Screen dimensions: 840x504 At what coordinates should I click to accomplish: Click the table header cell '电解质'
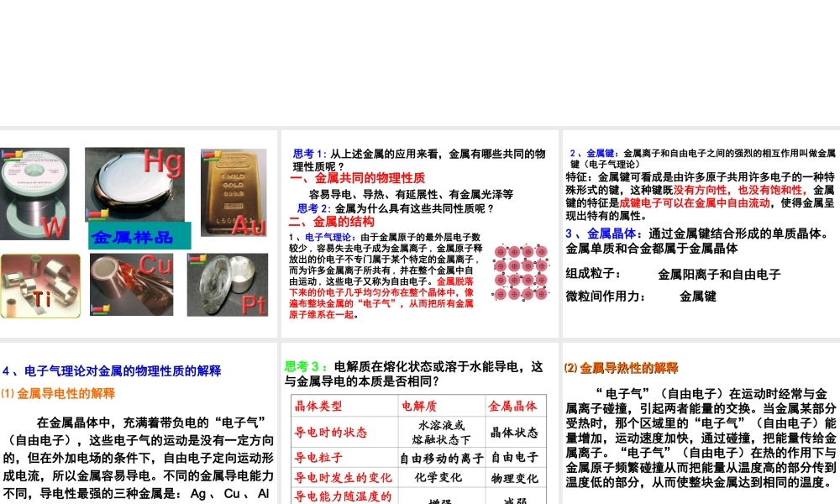click(x=419, y=406)
